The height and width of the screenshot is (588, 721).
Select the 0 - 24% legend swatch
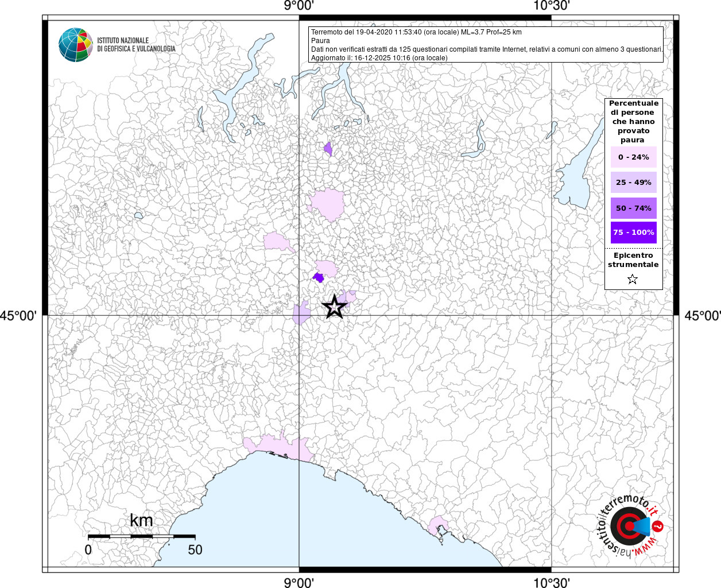coord(634,157)
